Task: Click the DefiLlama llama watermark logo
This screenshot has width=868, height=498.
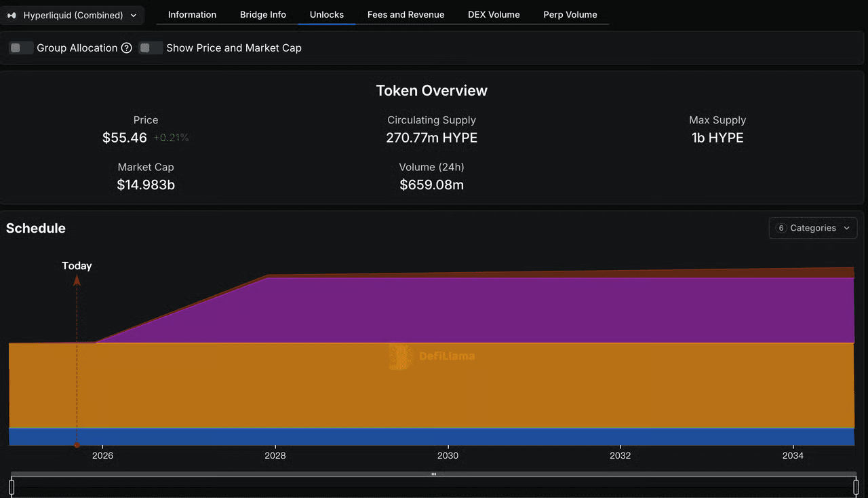Action: pyautogui.click(x=400, y=356)
